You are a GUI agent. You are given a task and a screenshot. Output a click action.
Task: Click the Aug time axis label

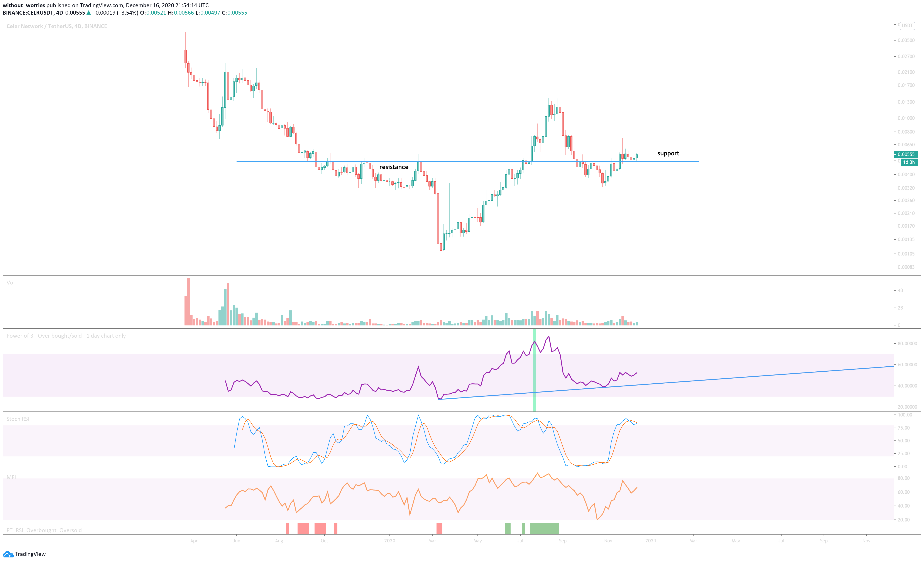tap(279, 541)
